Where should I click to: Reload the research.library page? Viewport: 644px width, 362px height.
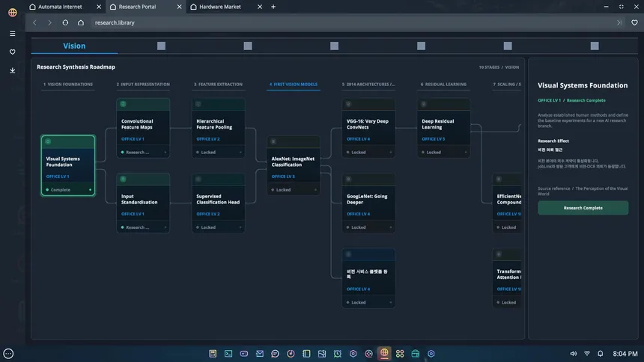(65, 22)
